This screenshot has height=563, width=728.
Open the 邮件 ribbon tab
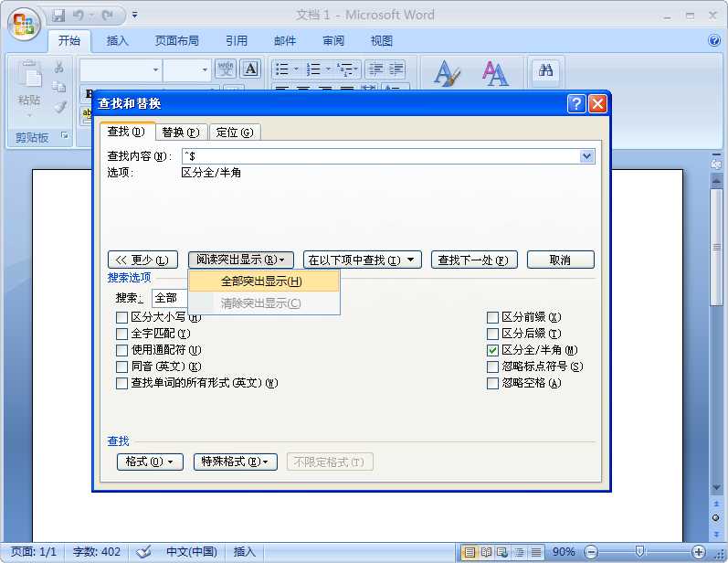285,41
